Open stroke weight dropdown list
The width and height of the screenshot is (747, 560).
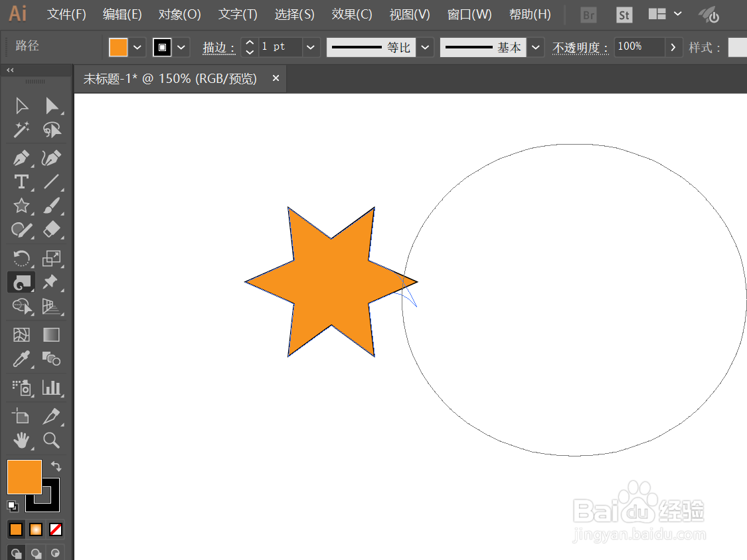tap(311, 47)
